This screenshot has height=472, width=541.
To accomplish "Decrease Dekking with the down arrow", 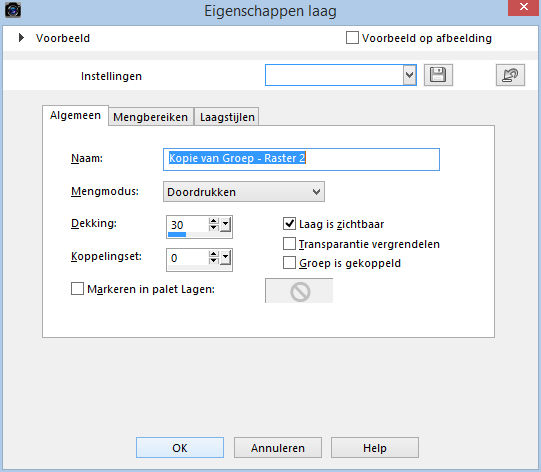I will pos(214,228).
